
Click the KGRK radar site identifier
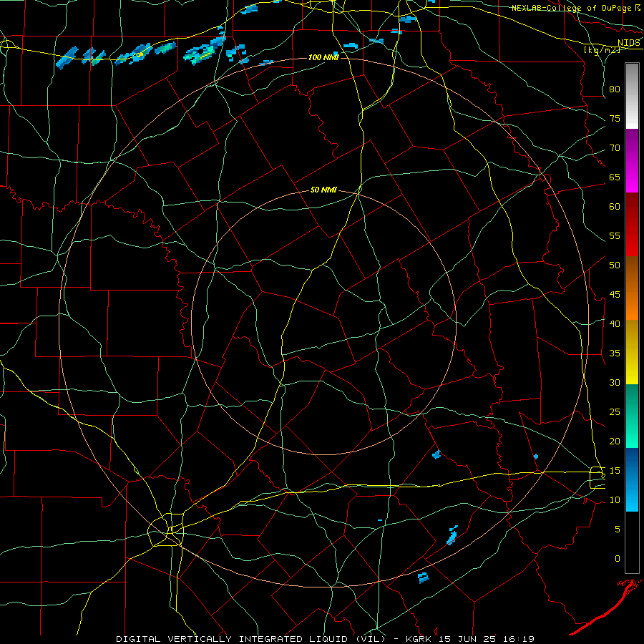pyautogui.click(x=419, y=639)
